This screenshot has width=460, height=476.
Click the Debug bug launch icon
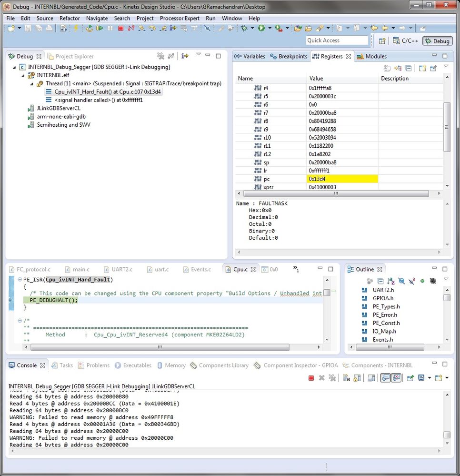pyautogui.click(x=244, y=28)
